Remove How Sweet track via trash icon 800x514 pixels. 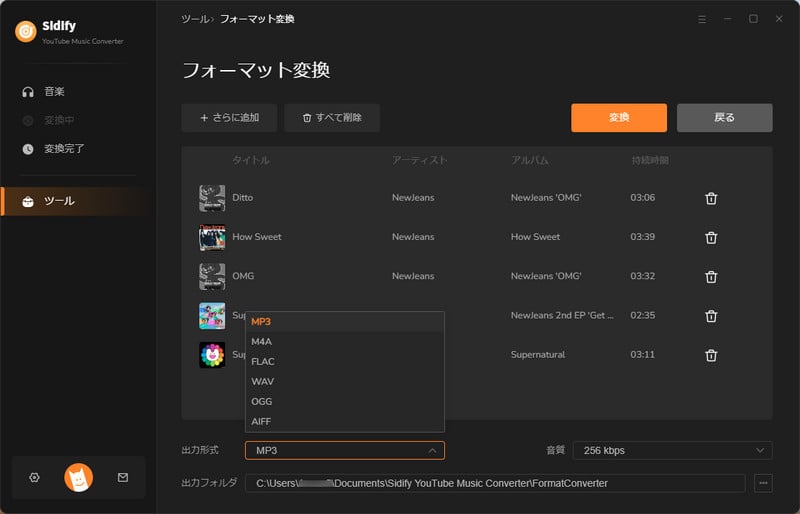(711, 237)
